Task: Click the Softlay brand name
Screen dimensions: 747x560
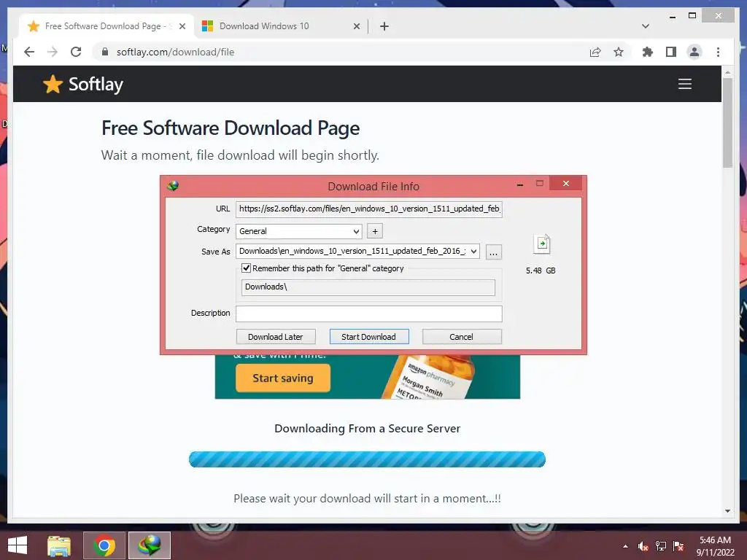Action: tap(96, 85)
